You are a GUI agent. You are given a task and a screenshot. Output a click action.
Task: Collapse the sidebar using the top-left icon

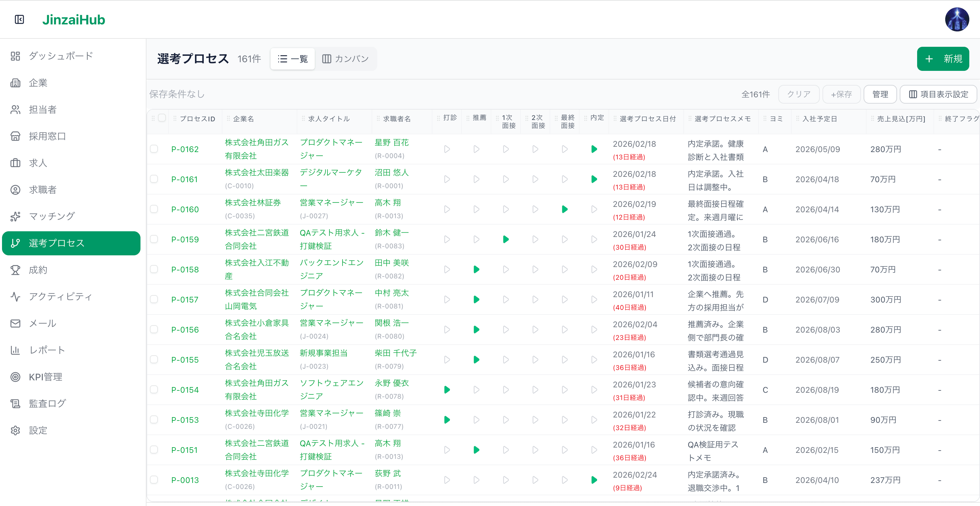click(x=19, y=19)
